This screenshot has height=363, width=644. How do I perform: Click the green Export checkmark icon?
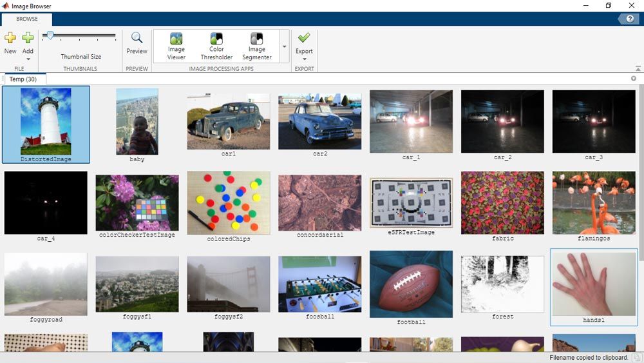304,38
